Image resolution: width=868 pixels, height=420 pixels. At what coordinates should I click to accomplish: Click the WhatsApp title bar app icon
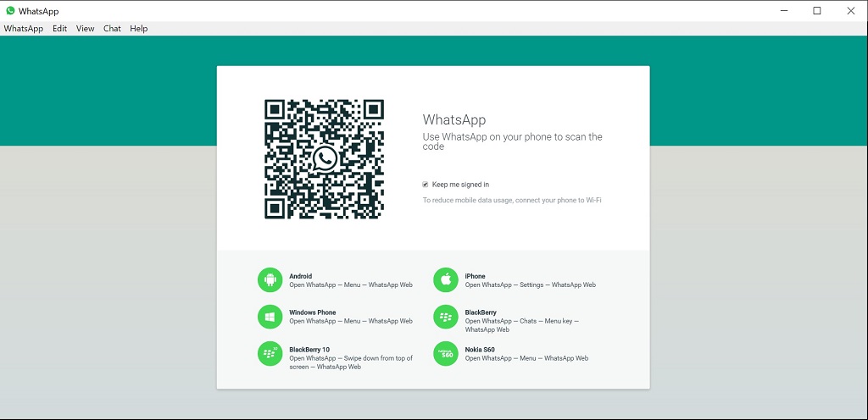tap(10, 11)
